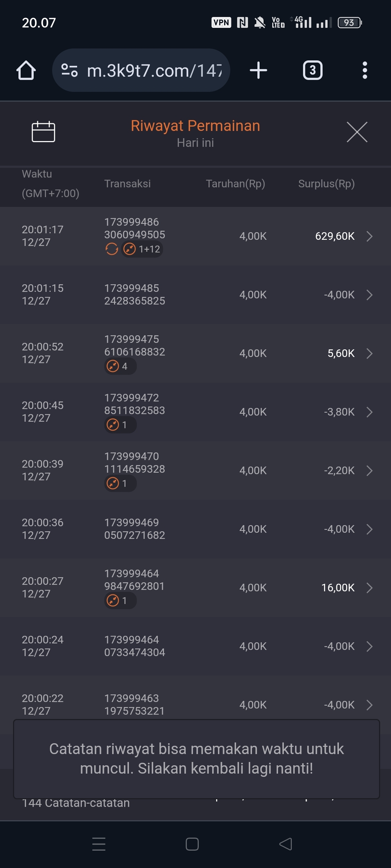Viewport: 391px width, 868px height.
Task: Tap the badge with number 4
Action: click(120, 366)
